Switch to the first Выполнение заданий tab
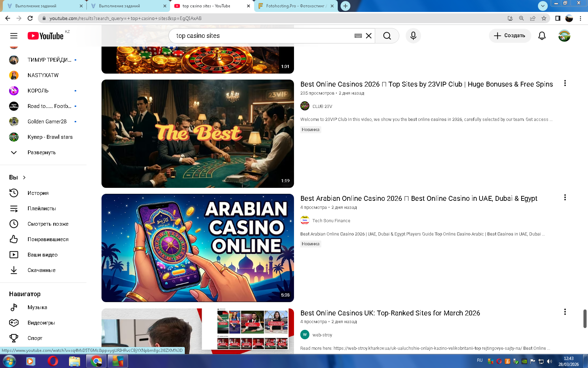Viewport: 588px width, 368px height. pyautogui.click(x=44, y=6)
